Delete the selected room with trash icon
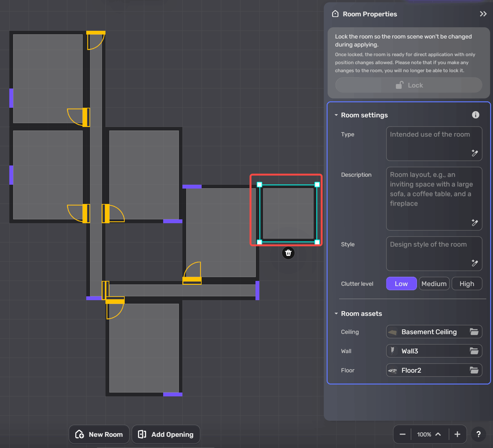The height and width of the screenshot is (448, 493). coord(288,253)
